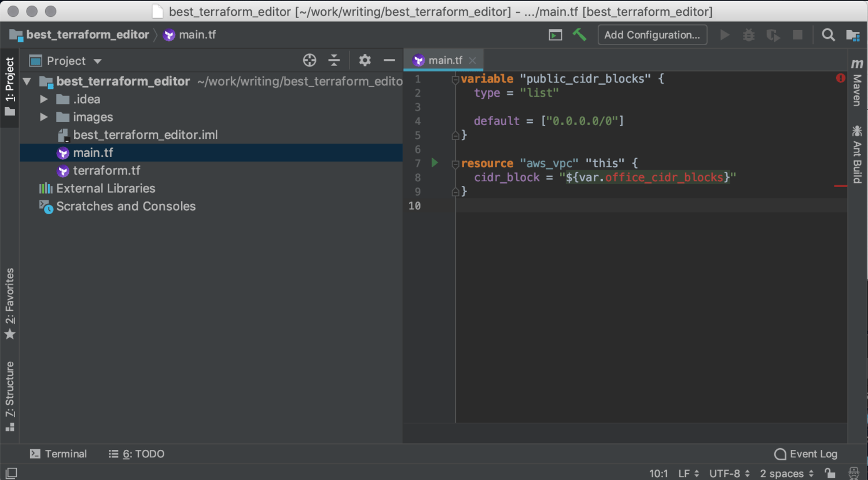
Task: Open Project panel settings gear
Action: [365, 60]
